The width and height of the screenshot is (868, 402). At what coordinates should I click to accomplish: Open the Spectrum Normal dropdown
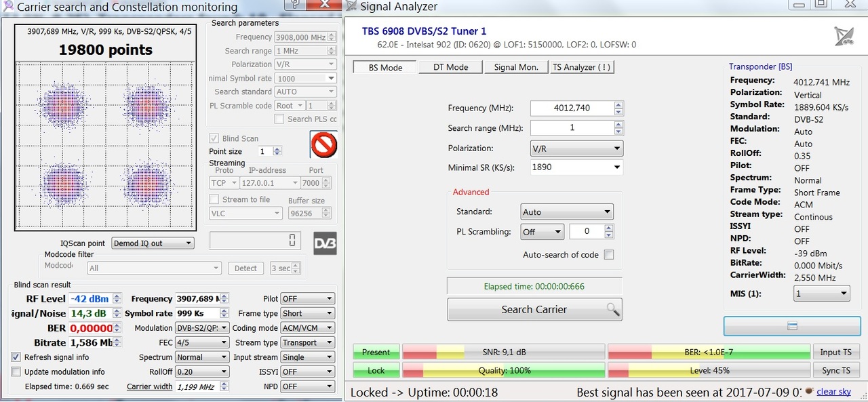[201, 357]
